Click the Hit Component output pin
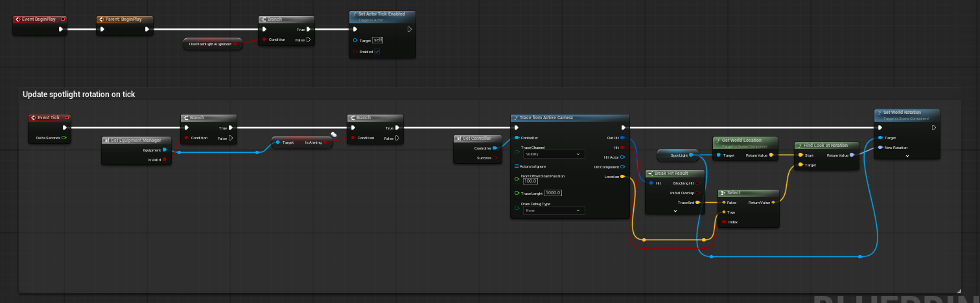 (622, 167)
